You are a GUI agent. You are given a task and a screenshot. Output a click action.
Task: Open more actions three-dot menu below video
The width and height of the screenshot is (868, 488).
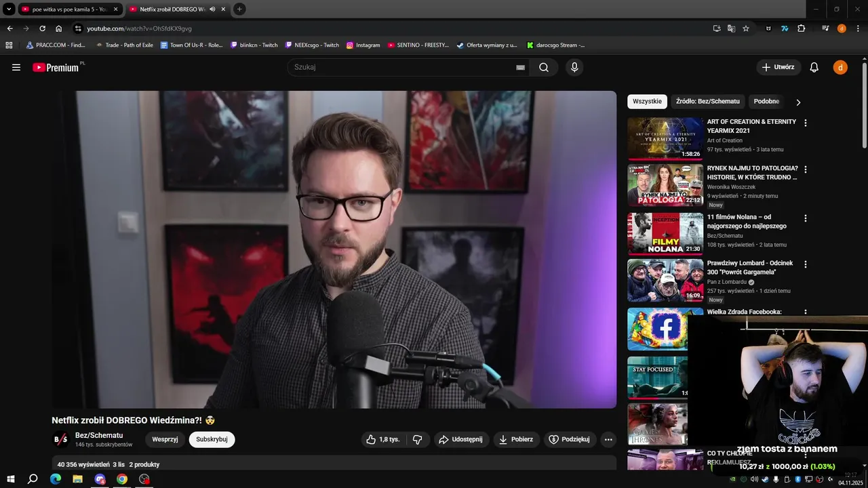click(608, 439)
